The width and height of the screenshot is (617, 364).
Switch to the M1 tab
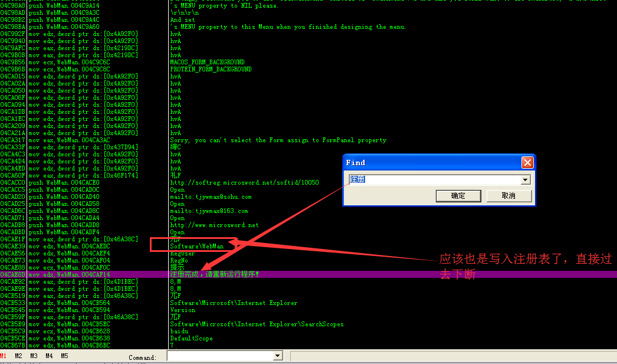(x=4, y=356)
